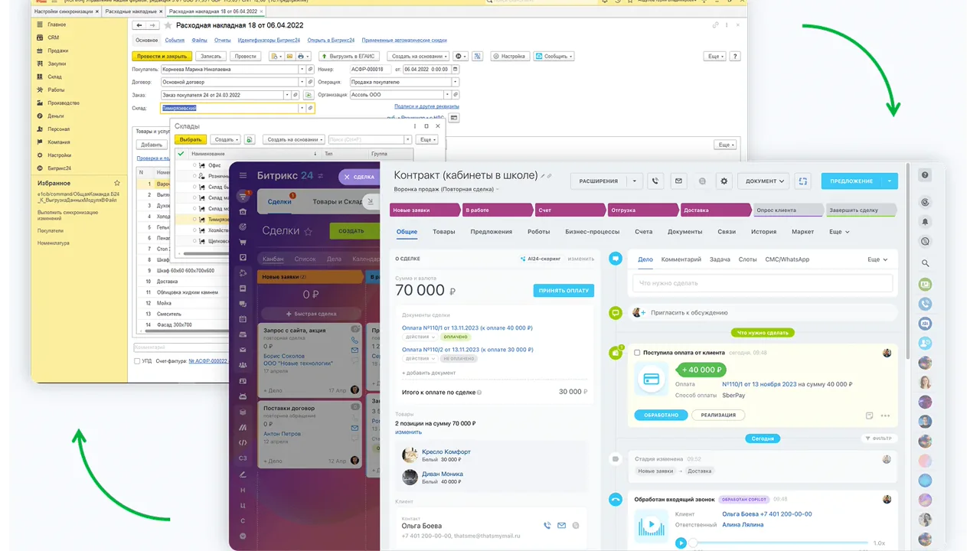Click the email envelope icon in deal header
Viewport: 980px width, 551px height.
pos(678,181)
